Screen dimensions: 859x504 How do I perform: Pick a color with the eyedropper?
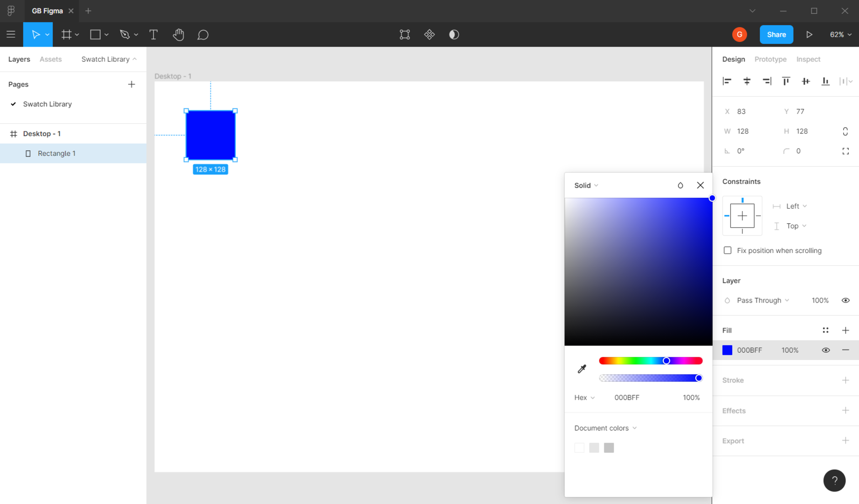pos(582,369)
